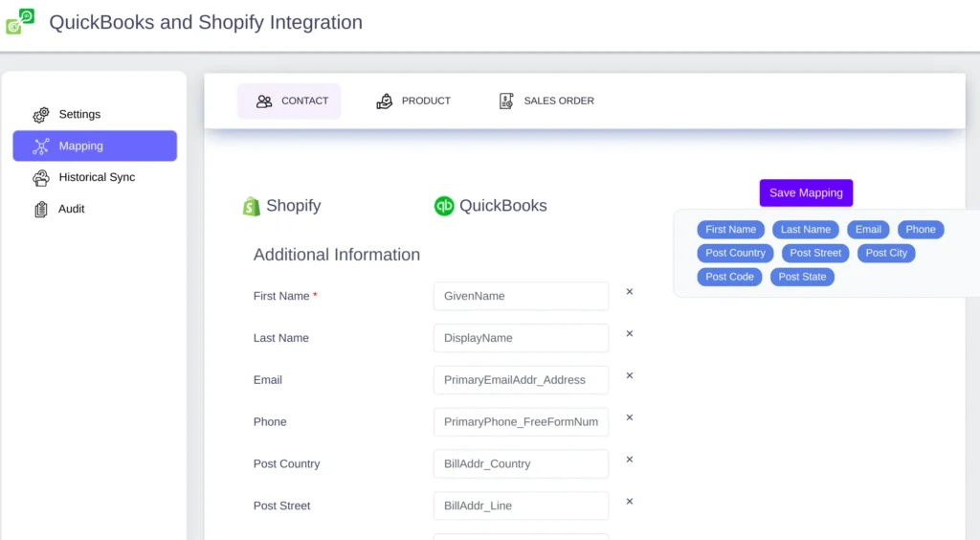
Task: Select the Email field chip
Action: (x=868, y=230)
